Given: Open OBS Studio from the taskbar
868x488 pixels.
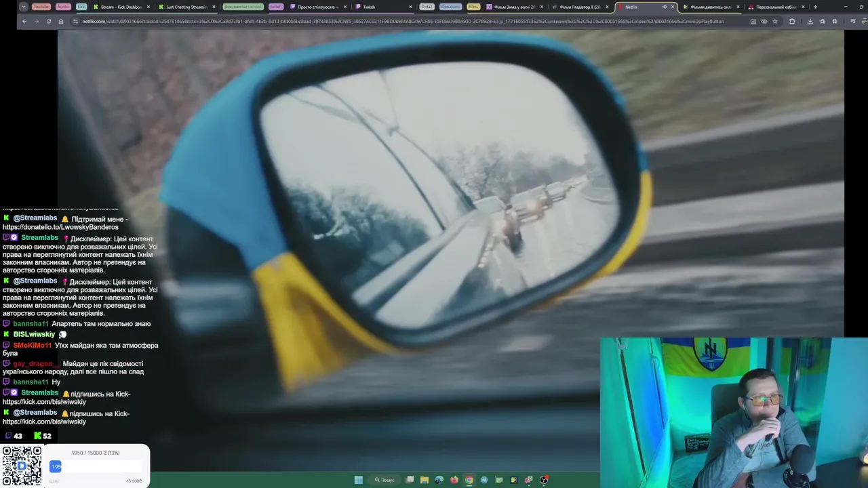Looking at the screenshot, I should point(544,480).
